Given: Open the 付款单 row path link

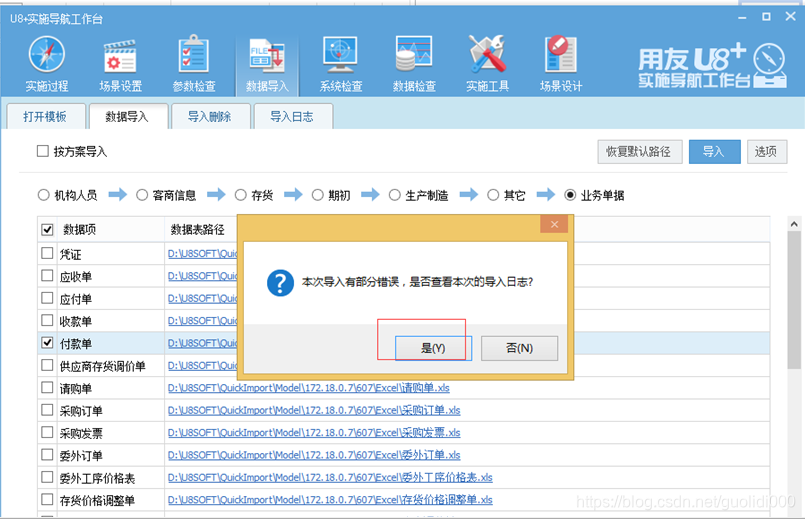Looking at the screenshot, I should pos(203,343).
